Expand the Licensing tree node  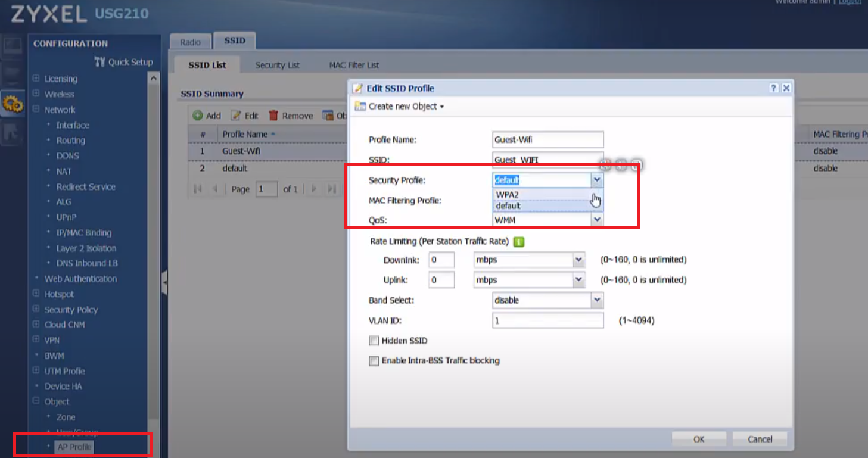(x=36, y=79)
